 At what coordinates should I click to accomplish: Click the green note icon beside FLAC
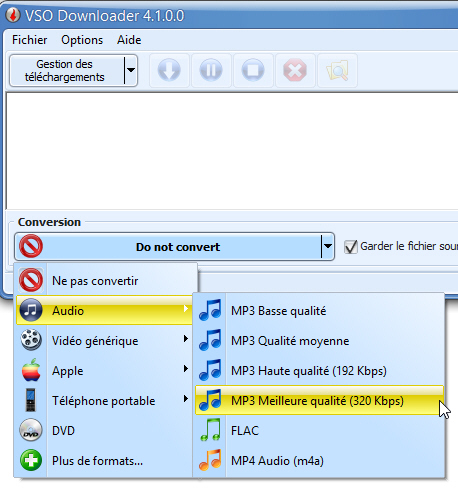point(210,430)
